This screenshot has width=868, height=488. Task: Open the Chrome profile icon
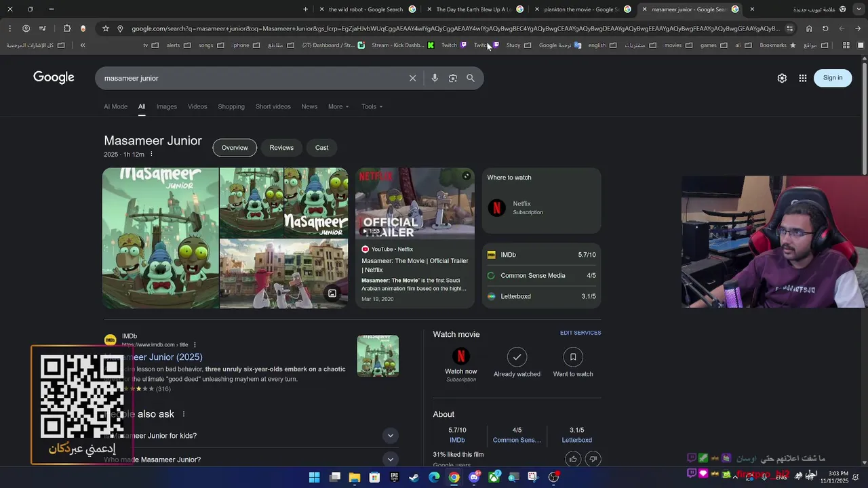point(26,28)
